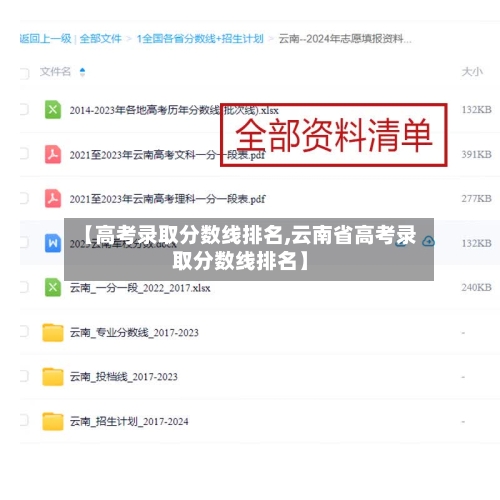Open 2021至2023年云南高考理科一分一段表.pdf
The image size is (500, 500).
pos(167,199)
